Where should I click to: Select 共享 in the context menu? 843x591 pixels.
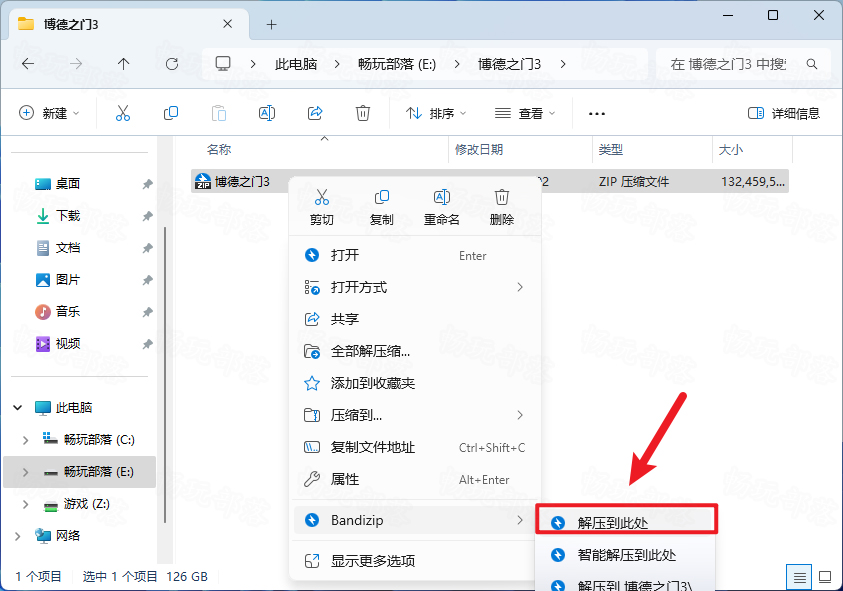[x=415, y=319]
